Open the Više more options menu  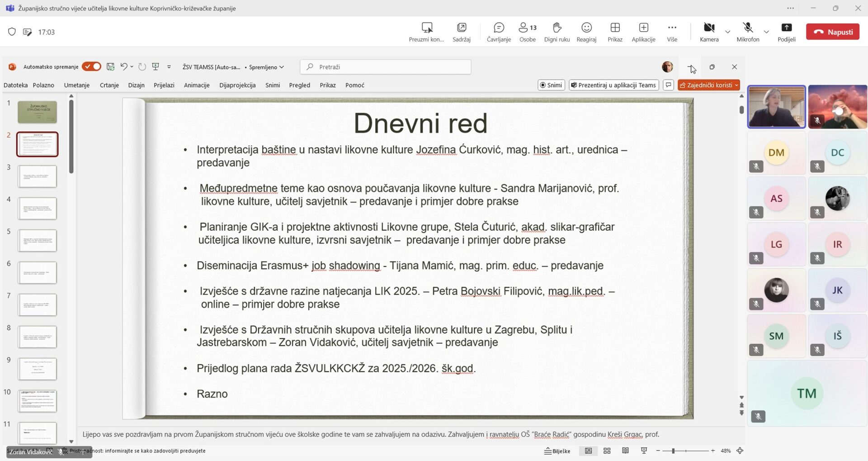tap(672, 32)
